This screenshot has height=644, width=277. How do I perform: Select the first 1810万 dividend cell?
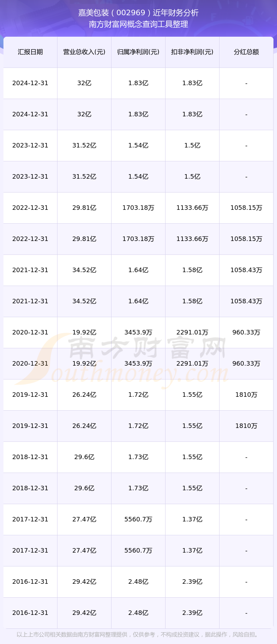coord(246,395)
